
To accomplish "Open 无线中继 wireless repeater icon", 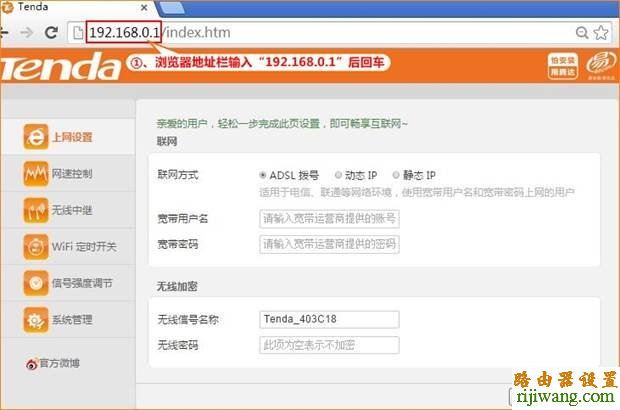I will [36, 210].
